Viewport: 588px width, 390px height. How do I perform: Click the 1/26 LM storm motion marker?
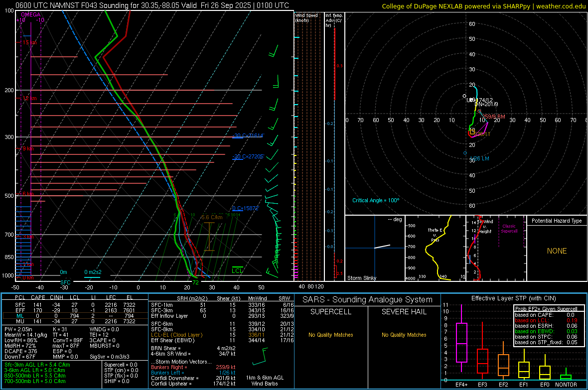(x=479, y=158)
